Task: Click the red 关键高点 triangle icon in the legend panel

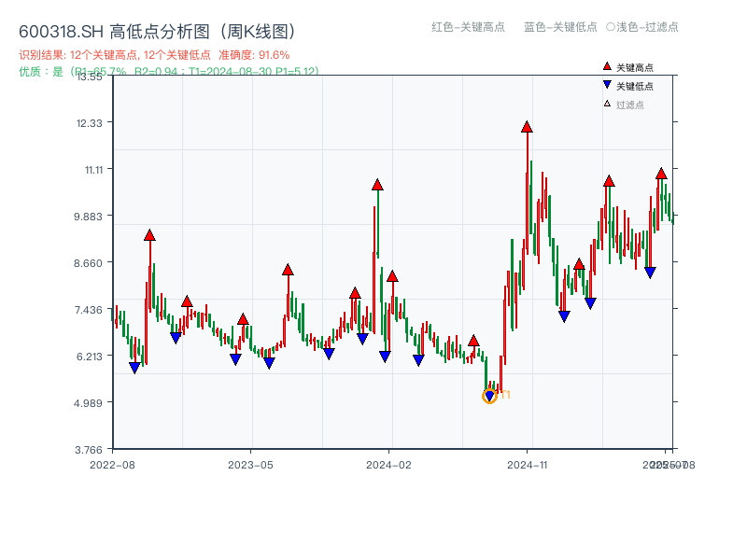Action: pyautogui.click(x=605, y=65)
